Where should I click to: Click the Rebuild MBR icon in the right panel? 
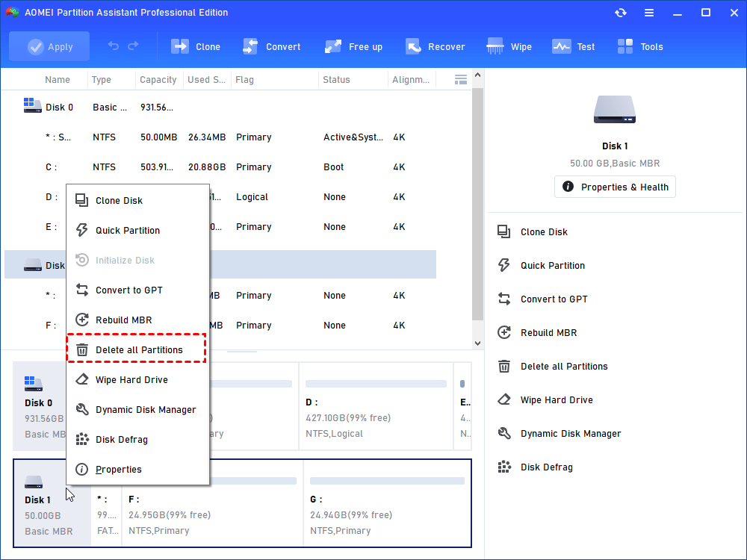(x=504, y=332)
